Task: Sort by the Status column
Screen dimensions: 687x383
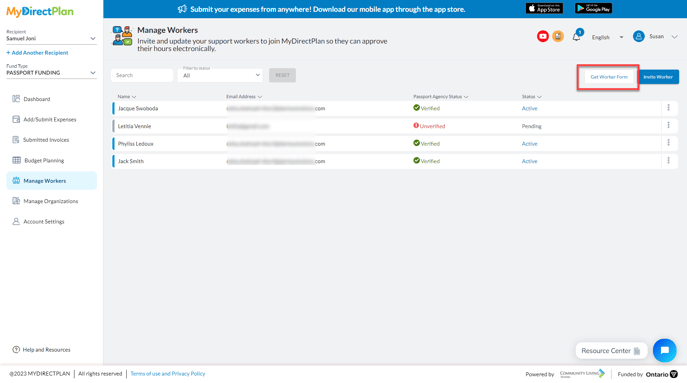Action: [531, 96]
